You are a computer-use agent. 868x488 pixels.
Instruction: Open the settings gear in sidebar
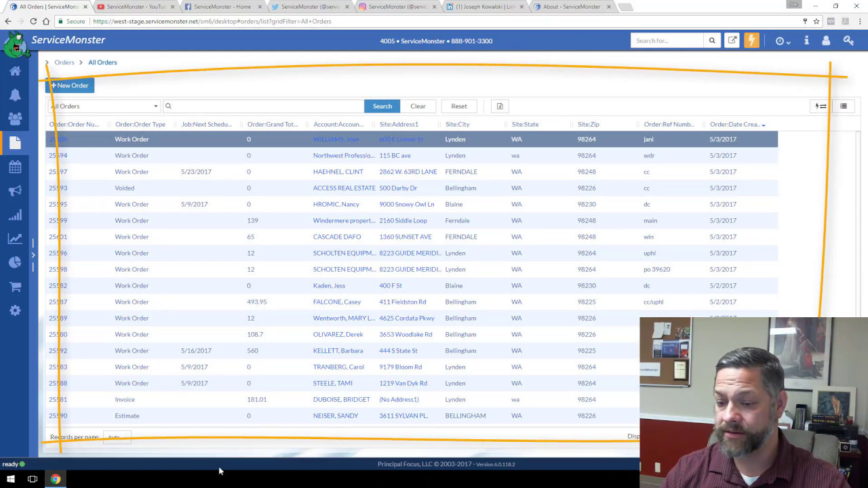(x=15, y=310)
